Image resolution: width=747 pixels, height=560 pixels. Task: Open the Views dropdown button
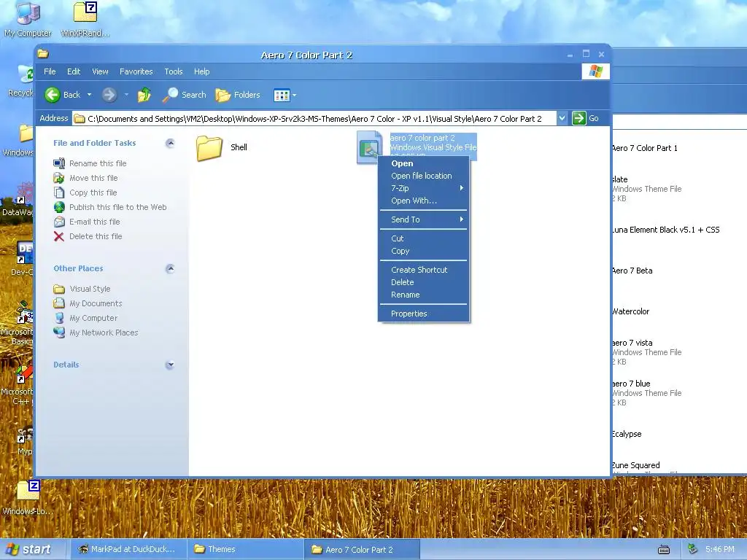(x=285, y=96)
